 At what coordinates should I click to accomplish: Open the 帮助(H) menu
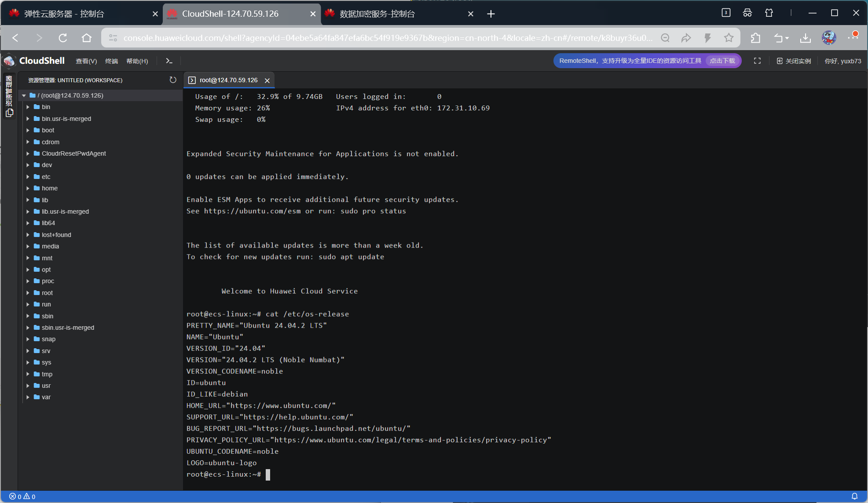(137, 61)
